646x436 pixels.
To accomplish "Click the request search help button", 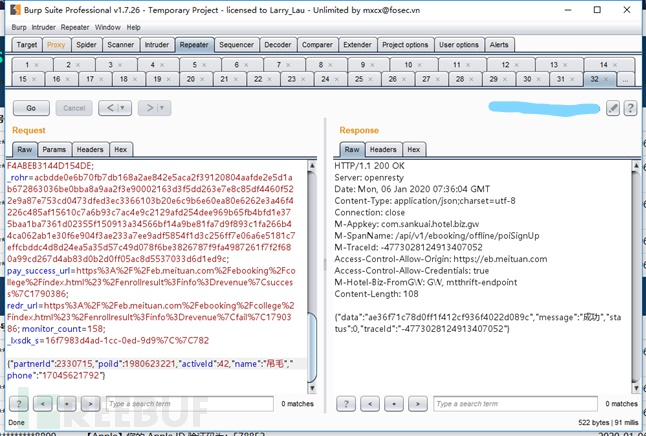I will [x=19, y=404].
